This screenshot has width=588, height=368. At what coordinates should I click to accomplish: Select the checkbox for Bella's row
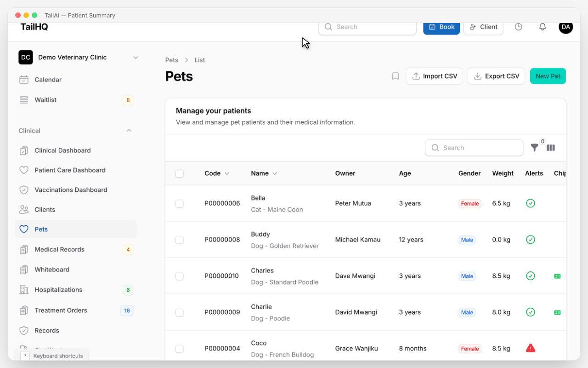click(x=179, y=203)
